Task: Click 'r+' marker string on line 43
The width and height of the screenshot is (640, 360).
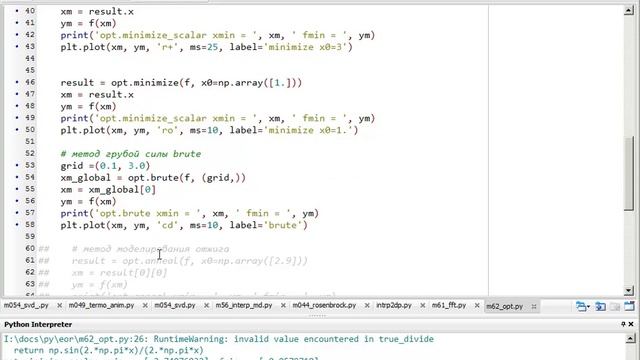Action: [168, 47]
